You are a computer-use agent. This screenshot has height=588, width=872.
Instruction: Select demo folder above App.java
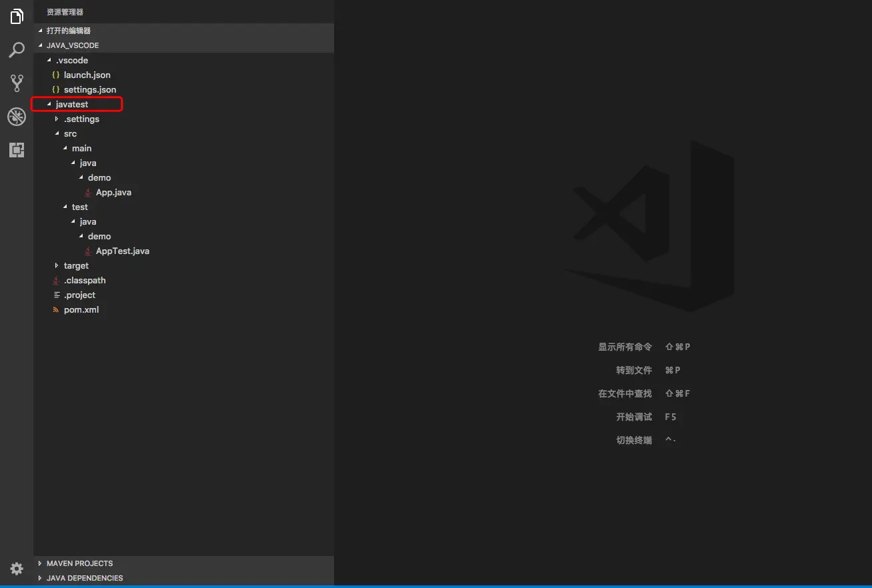[99, 177]
